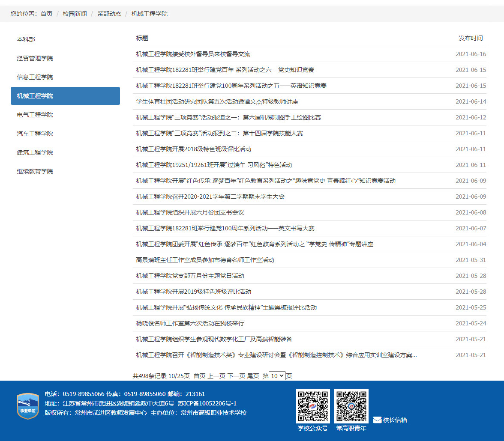Open 汽车工程学院 department news
504x441 pixels.
(35, 134)
